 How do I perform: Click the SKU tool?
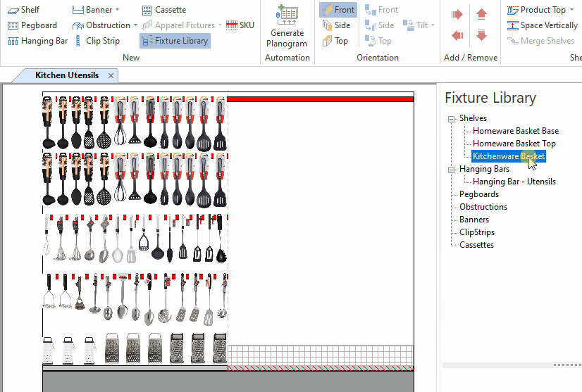(x=240, y=25)
